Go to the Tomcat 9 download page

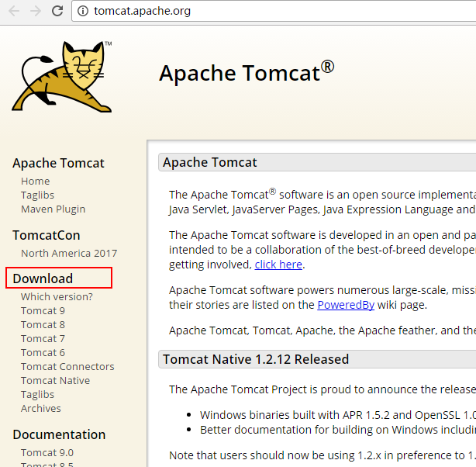43,310
